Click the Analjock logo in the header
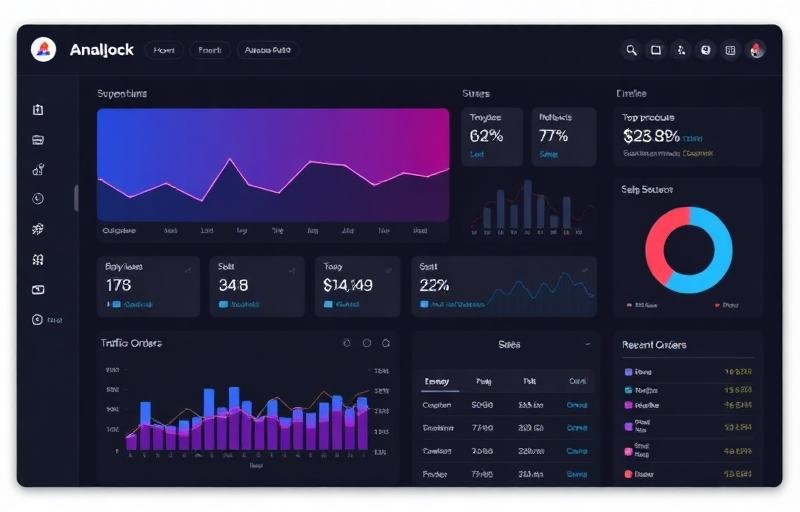The width and height of the screenshot is (800, 512). click(x=43, y=49)
